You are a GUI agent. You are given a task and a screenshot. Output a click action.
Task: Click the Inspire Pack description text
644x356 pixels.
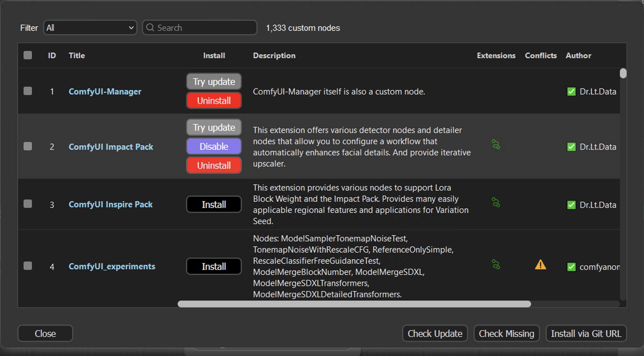[361, 205]
